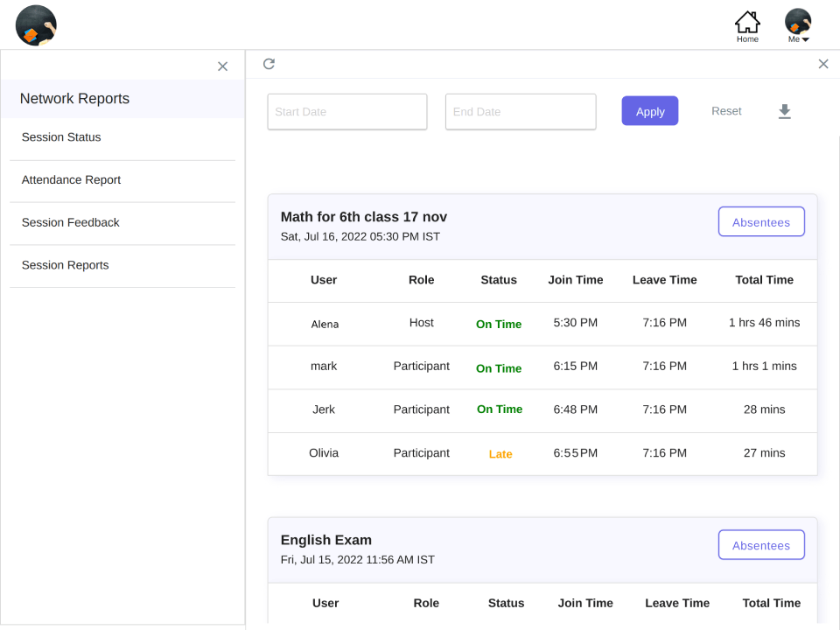
Task: Click the app logo at top left
Action: click(x=36, y=25)
